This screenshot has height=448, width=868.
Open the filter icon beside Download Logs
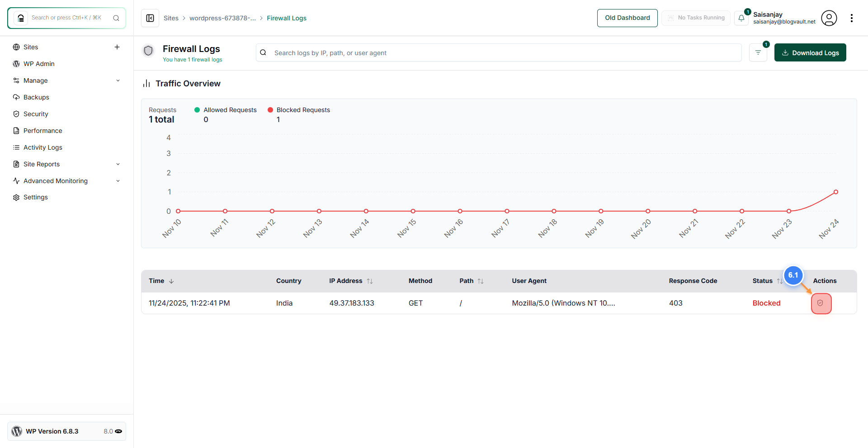click(758, 52)
